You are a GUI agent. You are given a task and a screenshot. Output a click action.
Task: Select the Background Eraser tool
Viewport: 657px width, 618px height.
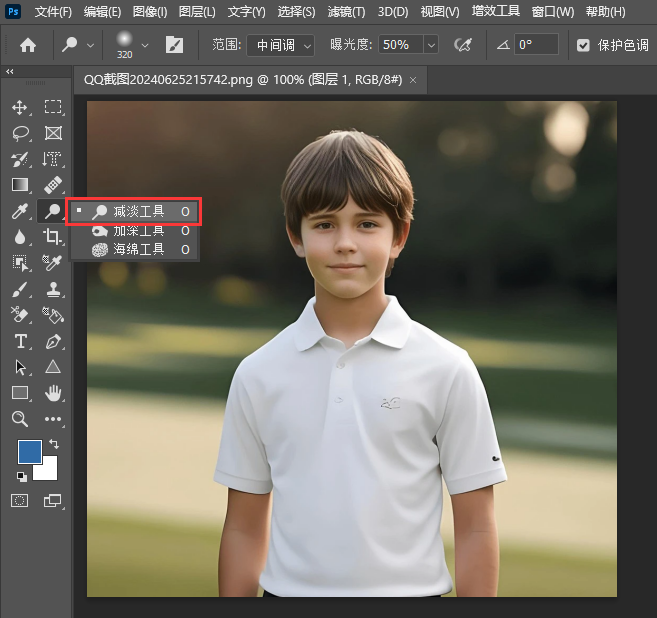[20, 315]
